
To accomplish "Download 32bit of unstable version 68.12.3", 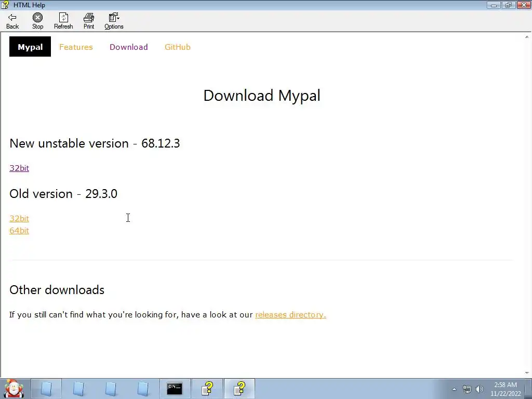I will tap(19, 168).
